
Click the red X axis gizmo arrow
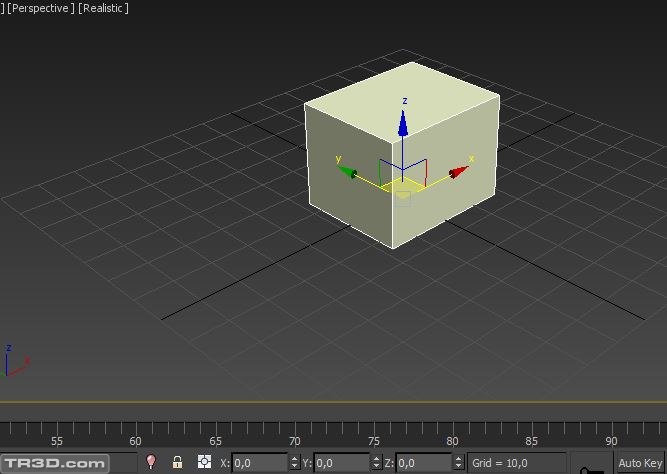click(458, 172)
